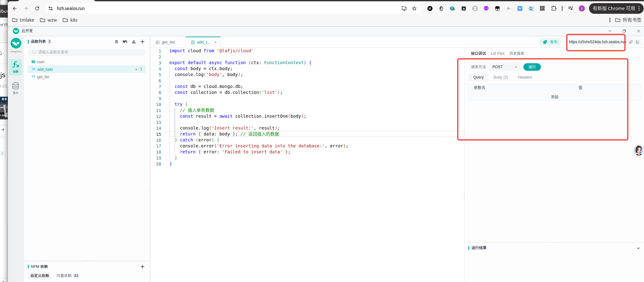Click the 发布 publish button
This screenshot has width=644, height=282.
click(550, 42)
